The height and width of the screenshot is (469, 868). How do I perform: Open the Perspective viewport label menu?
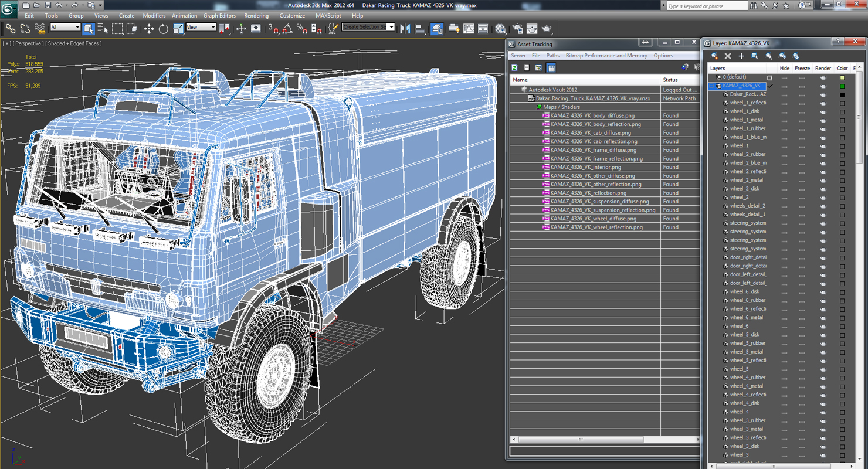click(x=28, y=43)
